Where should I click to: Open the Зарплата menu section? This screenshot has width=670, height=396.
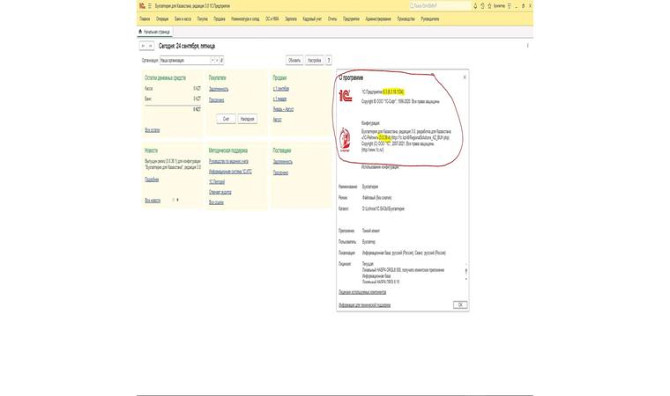click(x=291, y=19)
